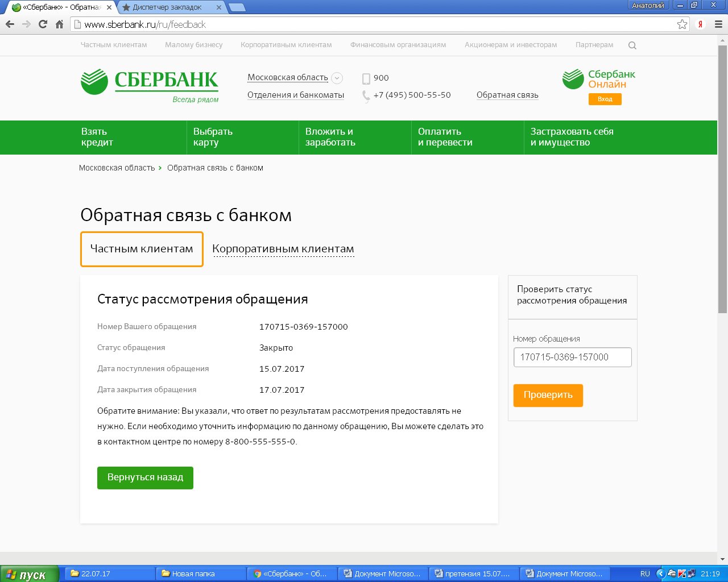Click the Акционерам и инвесторам link
This screenshot has width=728, height=582.
pyautogui.click(x=511, y=45)
